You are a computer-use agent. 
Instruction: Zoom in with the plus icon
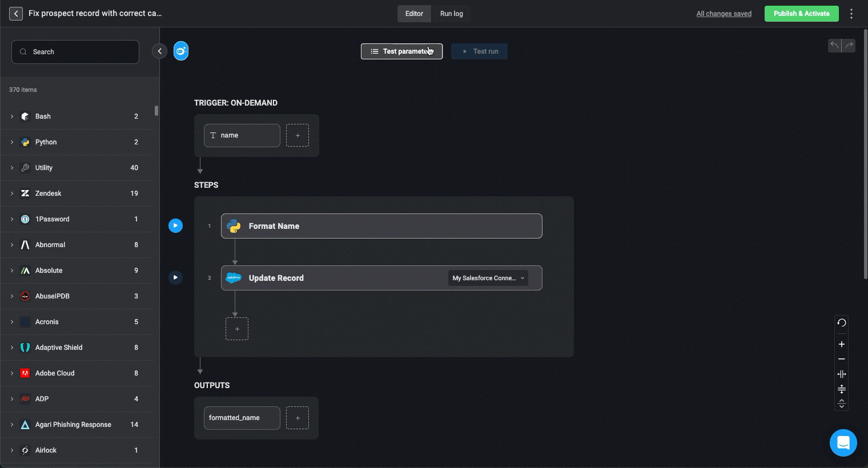click(842, 344)
